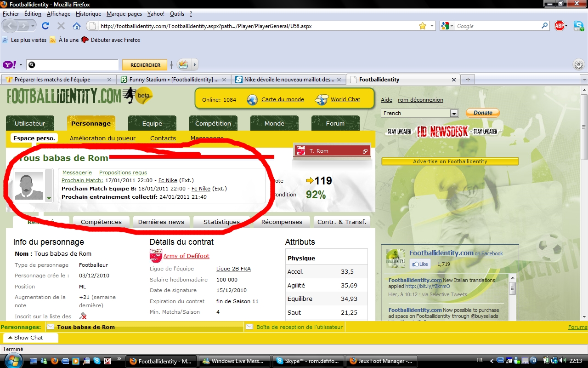588x368 pixels.
Task: Open the Contr. & Transf. tab
Action: click(342, 222)
